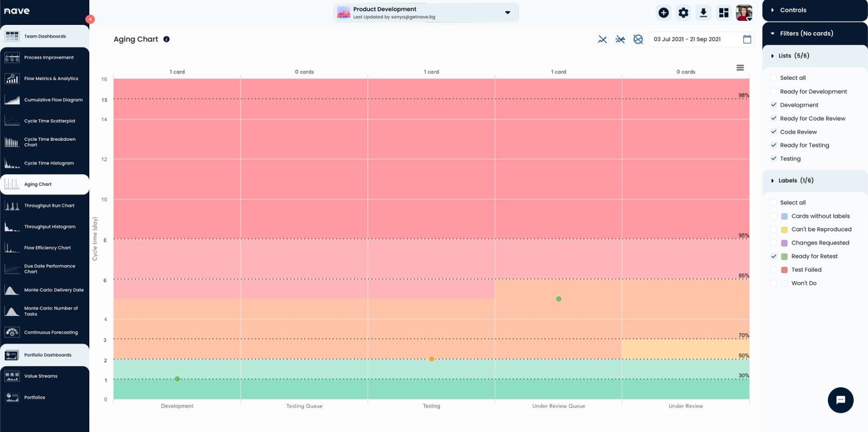Collapse the Lists (5/6) section
The width and height of the screenshot is (868, 432).
772,56
